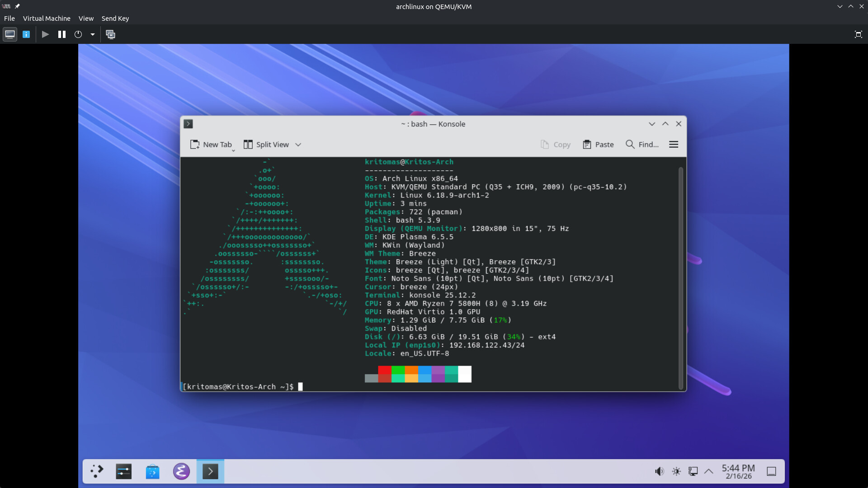Pause the virtual machine
This screenshot has width=868, height=488.
pyautogui.click(x=62, y=34)
